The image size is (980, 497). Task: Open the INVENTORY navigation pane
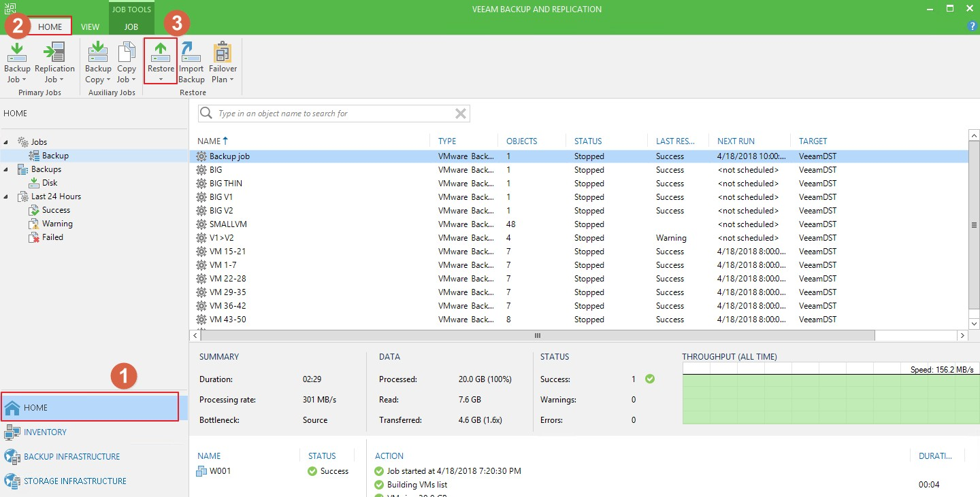45,432
